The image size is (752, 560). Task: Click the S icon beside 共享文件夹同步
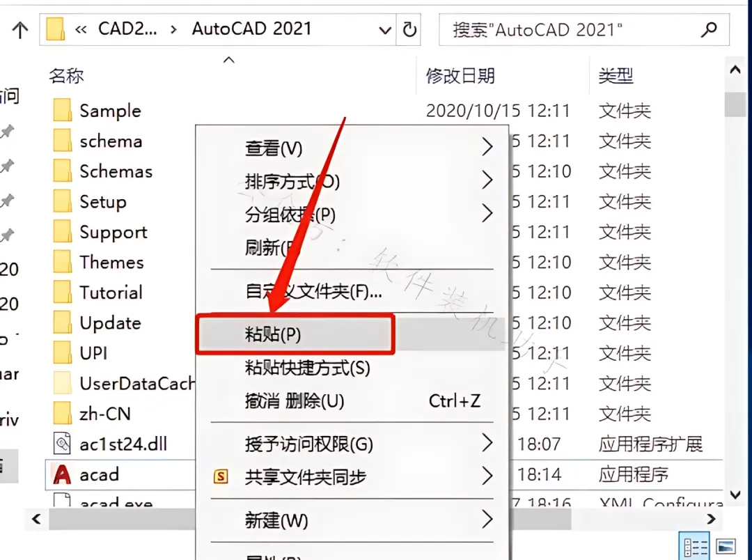click(x=221, y=476)
